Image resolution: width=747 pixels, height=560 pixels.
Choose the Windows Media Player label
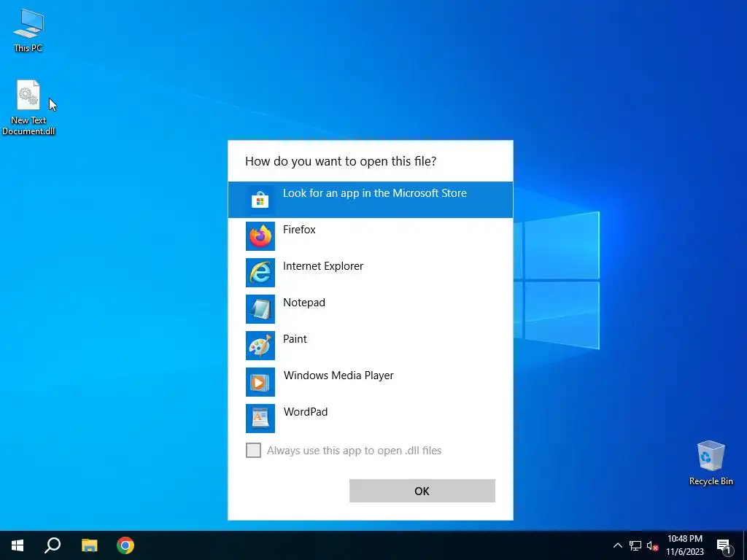click(x=338, y=376)
